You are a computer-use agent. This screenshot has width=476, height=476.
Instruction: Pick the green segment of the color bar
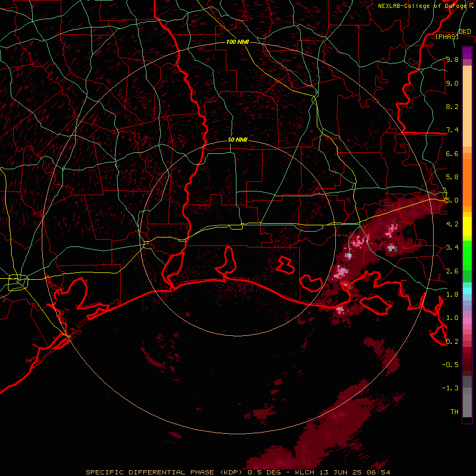pyautogui.click(x=467, y=255)
